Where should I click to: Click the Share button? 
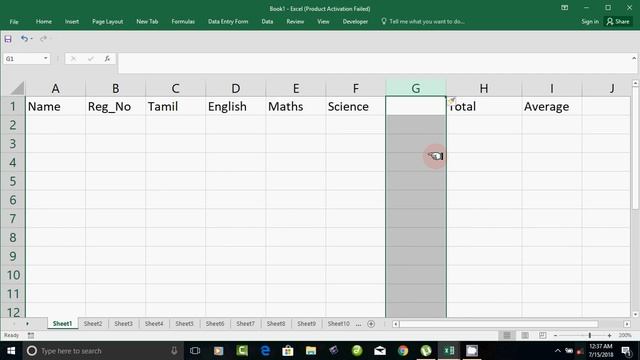coord(618,22)
